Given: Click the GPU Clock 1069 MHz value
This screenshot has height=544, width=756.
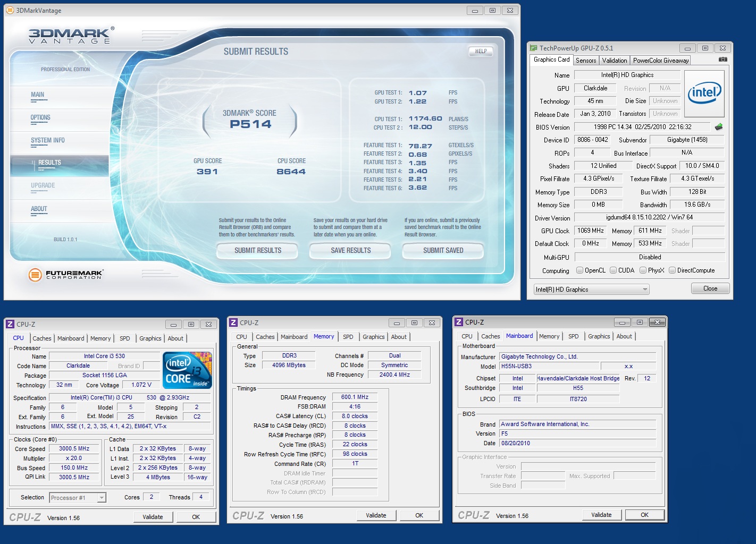Looking at the screenshot, I should click(591, 231).
